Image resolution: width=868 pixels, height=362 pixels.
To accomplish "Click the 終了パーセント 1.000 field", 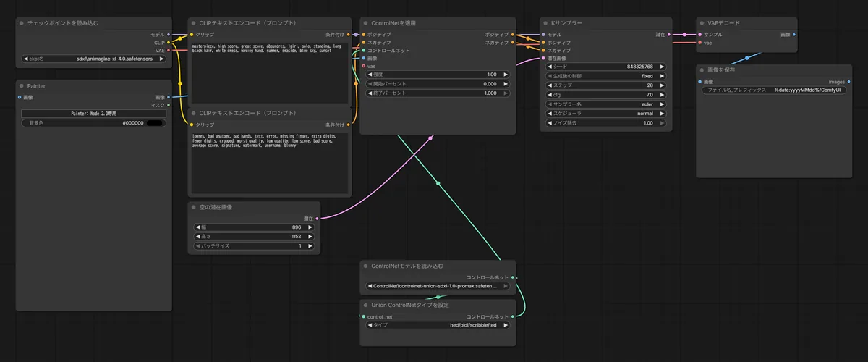I will tap(438, 93).
